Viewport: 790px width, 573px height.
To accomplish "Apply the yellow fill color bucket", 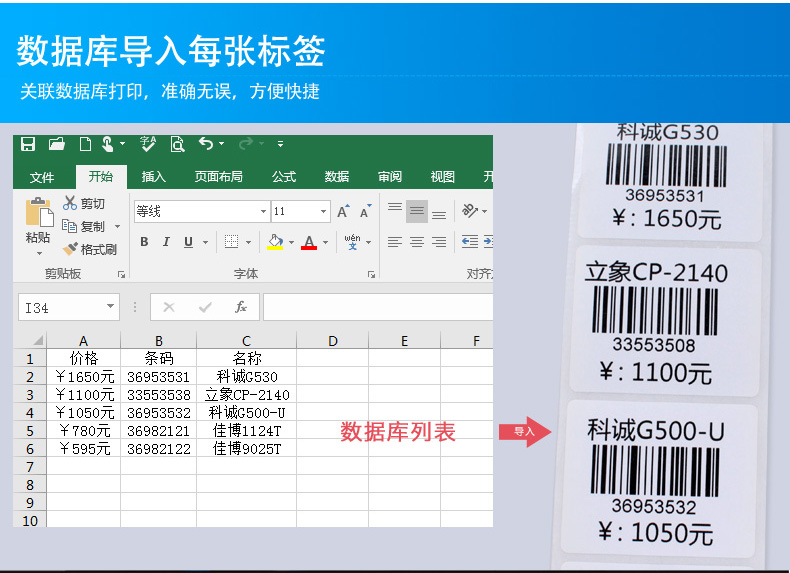I will [275, 242].
